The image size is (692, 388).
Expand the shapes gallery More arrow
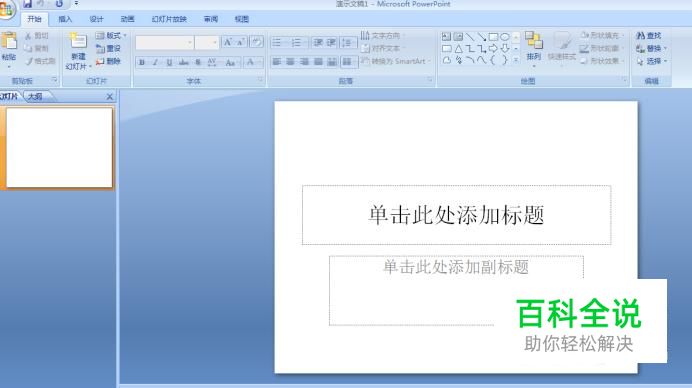click(515, 60)
